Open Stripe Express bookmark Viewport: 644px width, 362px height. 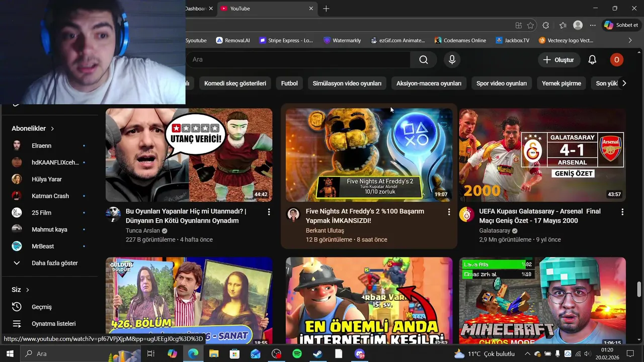point(286,40)
